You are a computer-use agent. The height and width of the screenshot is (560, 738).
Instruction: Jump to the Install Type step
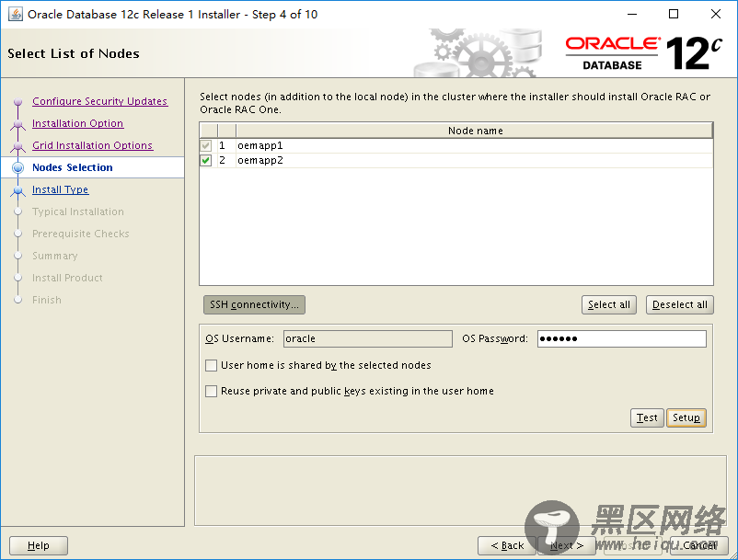(x=60, y=189)
